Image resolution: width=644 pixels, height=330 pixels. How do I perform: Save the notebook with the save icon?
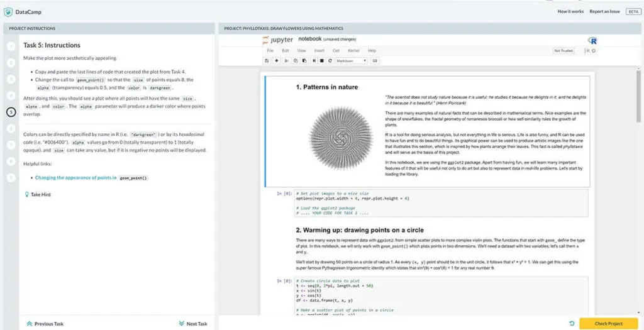(267, 61)
